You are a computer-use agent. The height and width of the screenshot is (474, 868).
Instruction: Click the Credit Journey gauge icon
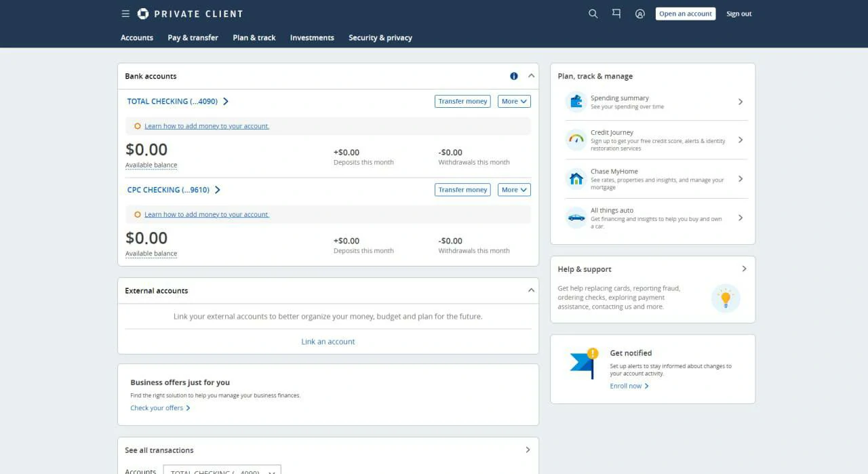pyautogui.click(x=576, y=140)
